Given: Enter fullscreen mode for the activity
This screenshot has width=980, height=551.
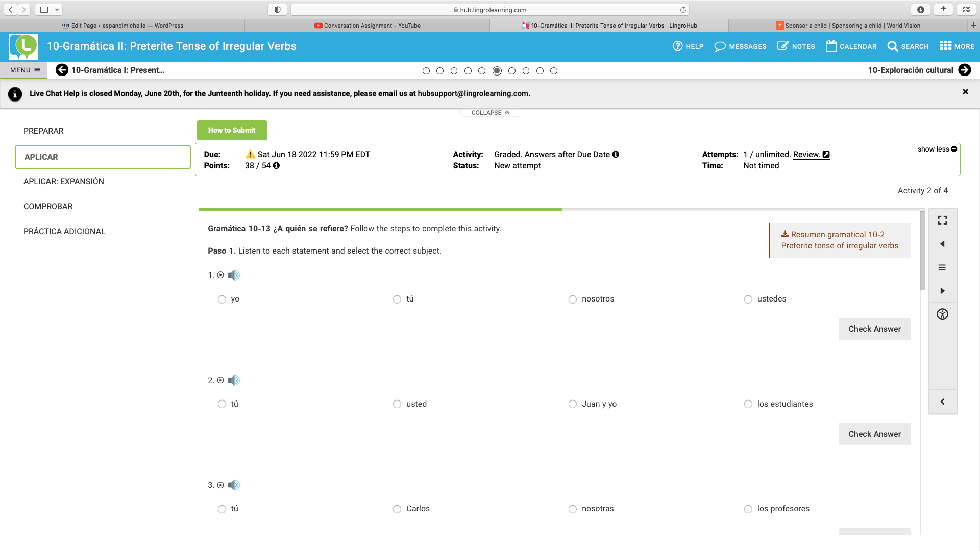Looking at the screenshot, I should click(942, 220).
